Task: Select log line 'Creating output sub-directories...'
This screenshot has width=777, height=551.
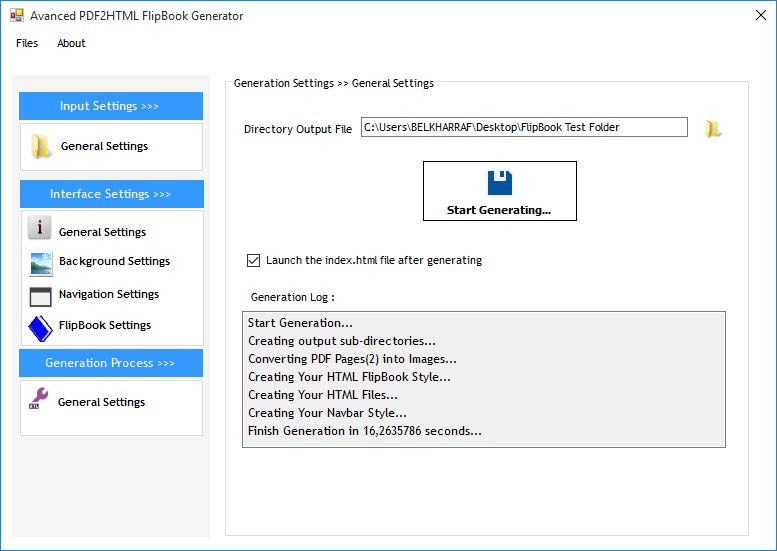Action: point(342,341)
